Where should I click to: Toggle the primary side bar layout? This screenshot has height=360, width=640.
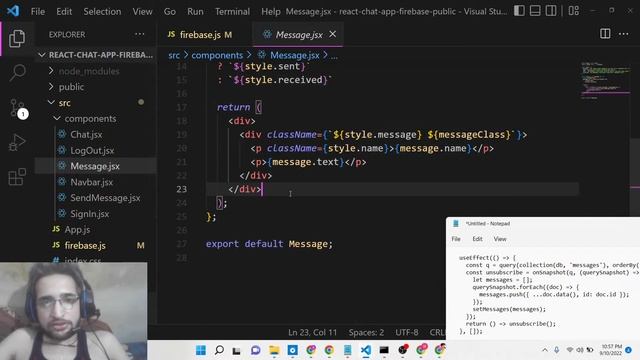(519, 11)
